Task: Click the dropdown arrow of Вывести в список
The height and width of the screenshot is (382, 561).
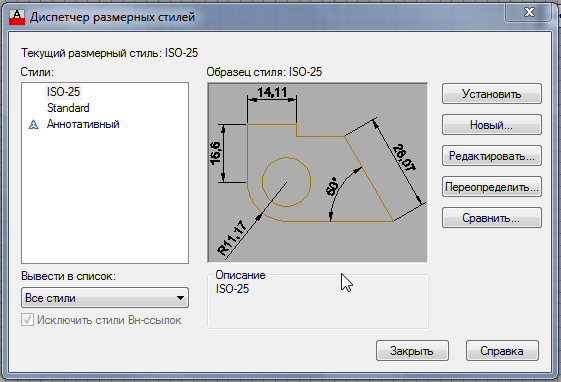Action: 181,298
